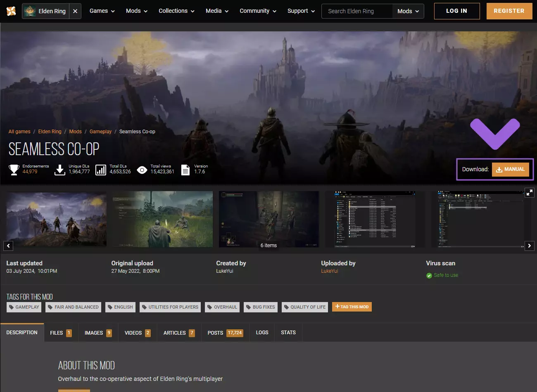
Task: Show next gallery images
Action: point(529,246)
